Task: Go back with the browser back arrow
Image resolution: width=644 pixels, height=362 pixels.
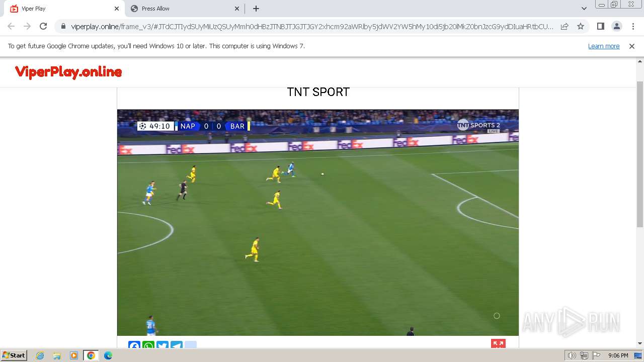Action: [x=11, y=26]
